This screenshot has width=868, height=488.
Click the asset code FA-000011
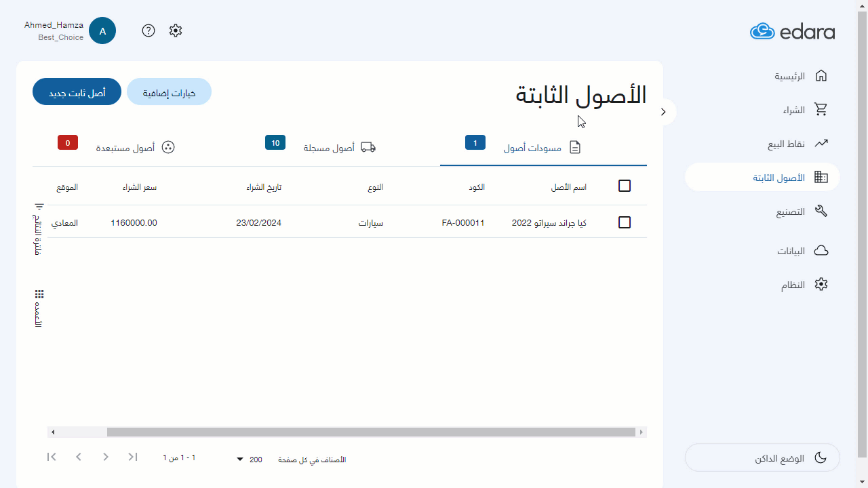coord(463,222)
